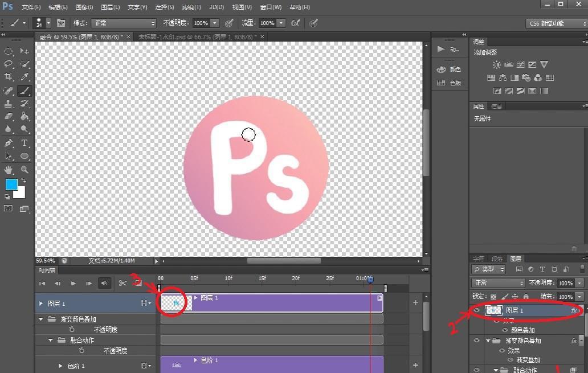
Task: Add media to 图层 1 track
Action: click(415, 302)
